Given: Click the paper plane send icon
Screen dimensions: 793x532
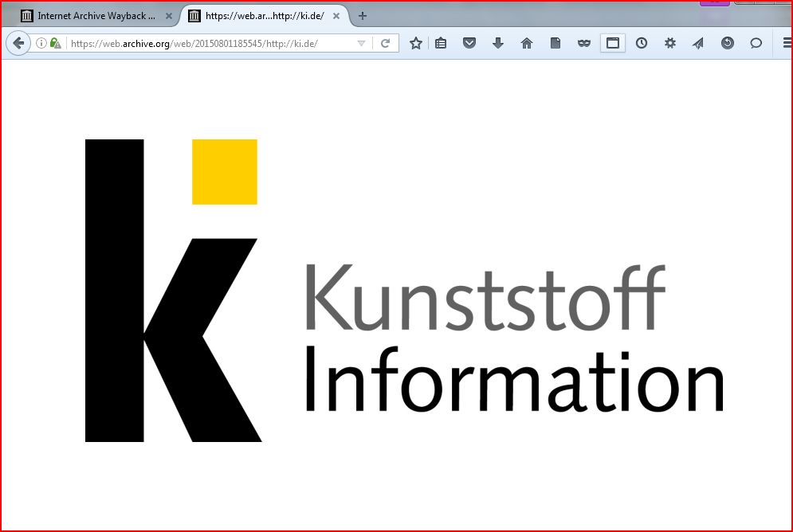Looking at the screenshot, I should pyautogui.click(x=698, y=44).
